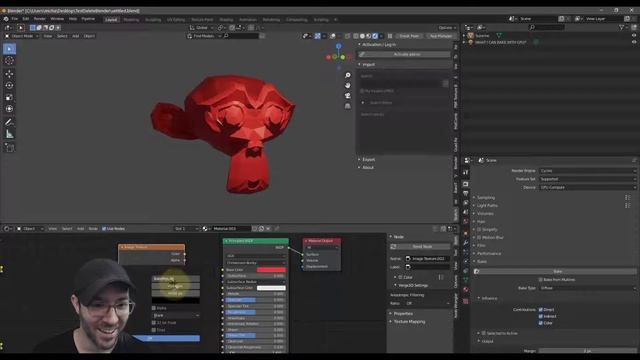This screenshot has width=640, height=360.
Task: Switch perspective/orthographic grid icon
Action: pos(348,106)
